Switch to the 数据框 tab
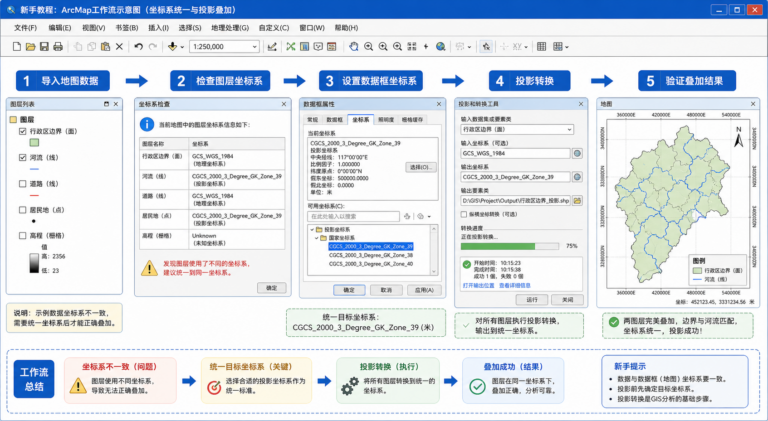Screen dimensions: 768x421 point(335,119)
